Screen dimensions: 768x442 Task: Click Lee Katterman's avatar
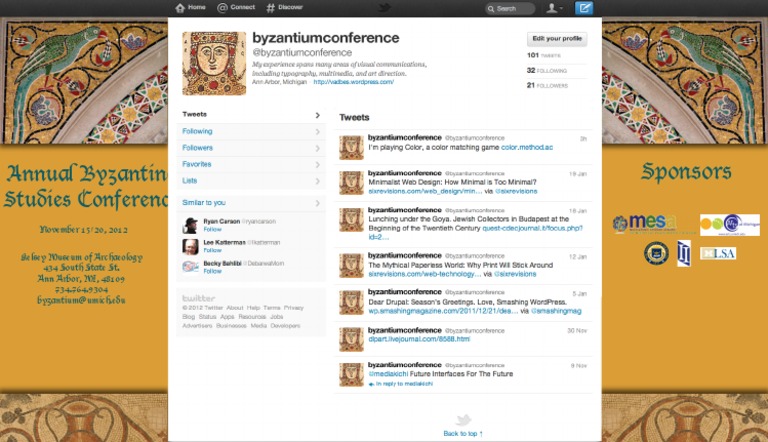click(190, 246)
